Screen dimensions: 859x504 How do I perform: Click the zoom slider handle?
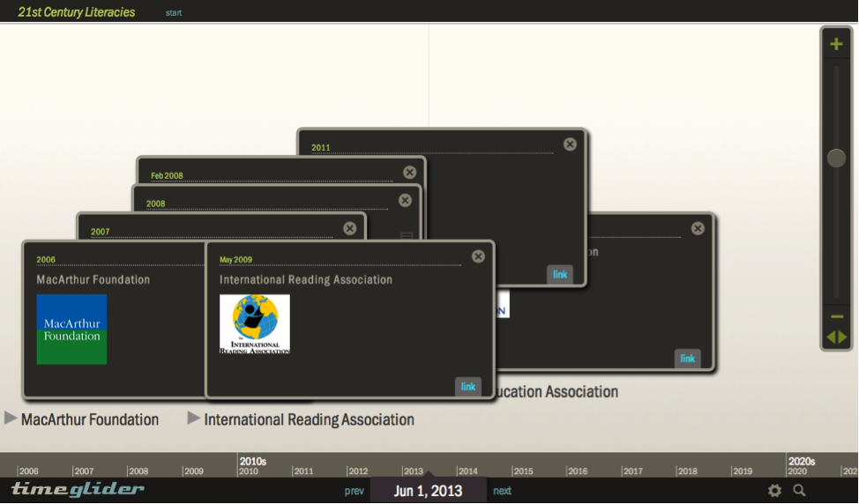(x=836, y=158)
